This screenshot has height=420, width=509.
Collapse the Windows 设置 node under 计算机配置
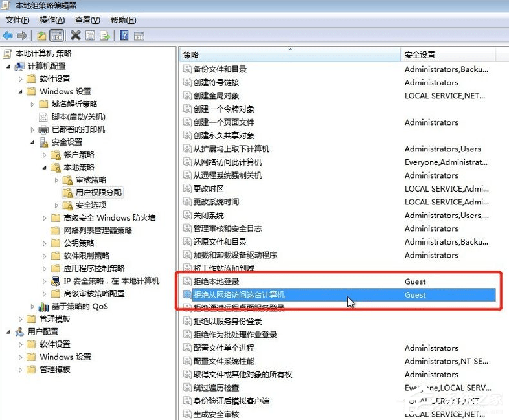click(x=20, y=92)
